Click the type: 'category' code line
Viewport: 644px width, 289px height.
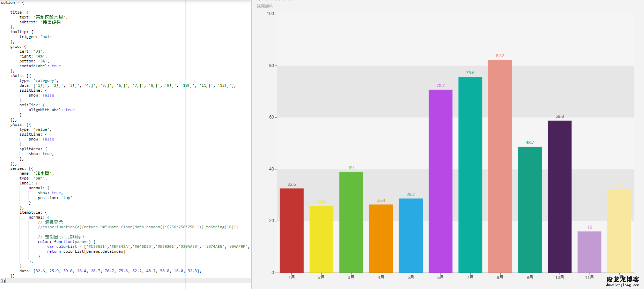[x=39, y=81]
